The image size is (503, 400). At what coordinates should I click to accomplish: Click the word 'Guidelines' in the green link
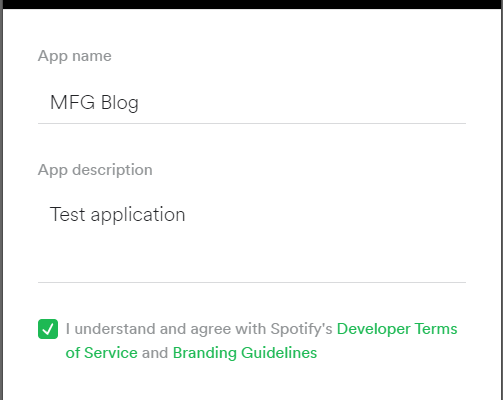[x=279, y=353]
